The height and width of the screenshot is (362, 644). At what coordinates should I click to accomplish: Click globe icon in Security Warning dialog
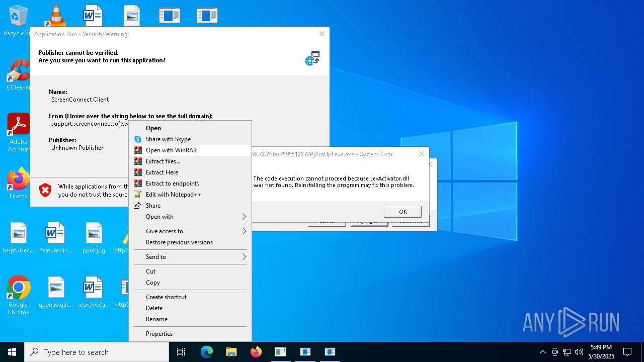coord(312,58)
